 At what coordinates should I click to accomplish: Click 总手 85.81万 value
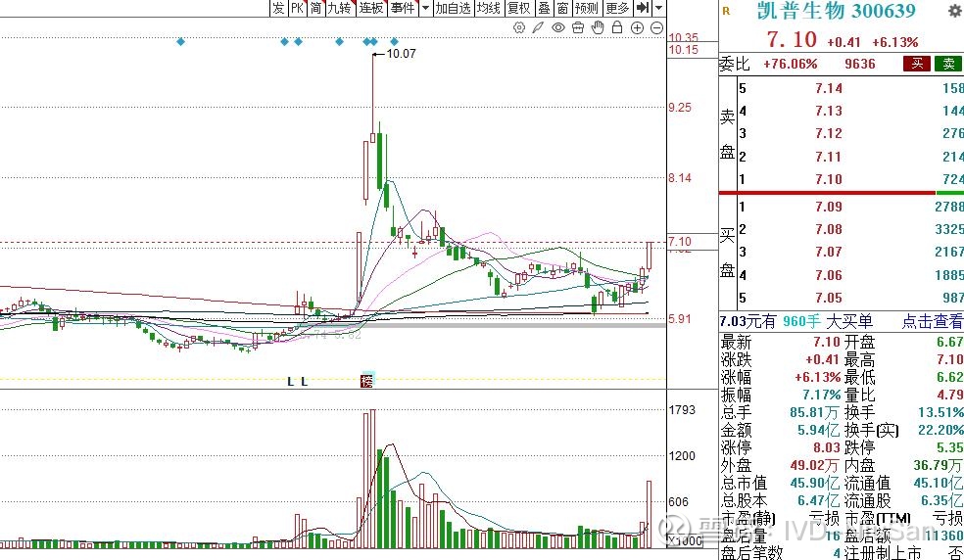pos(815,412)
